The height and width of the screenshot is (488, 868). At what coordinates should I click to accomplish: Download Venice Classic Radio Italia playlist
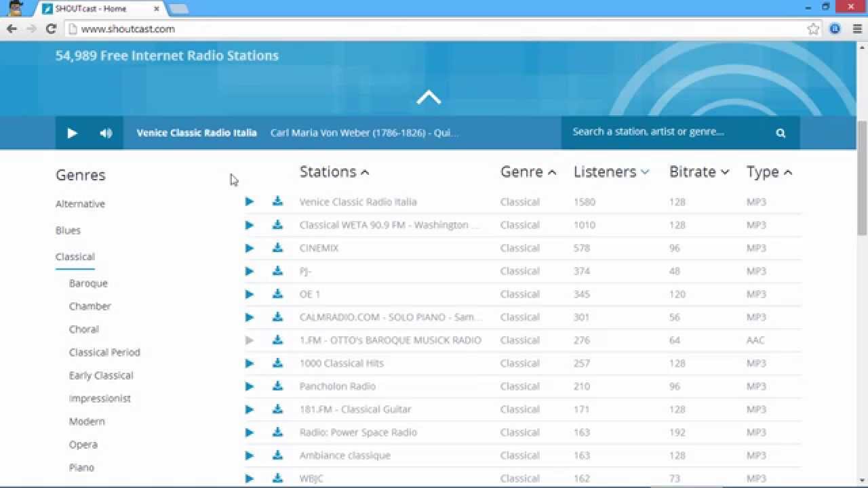(277, 201)
